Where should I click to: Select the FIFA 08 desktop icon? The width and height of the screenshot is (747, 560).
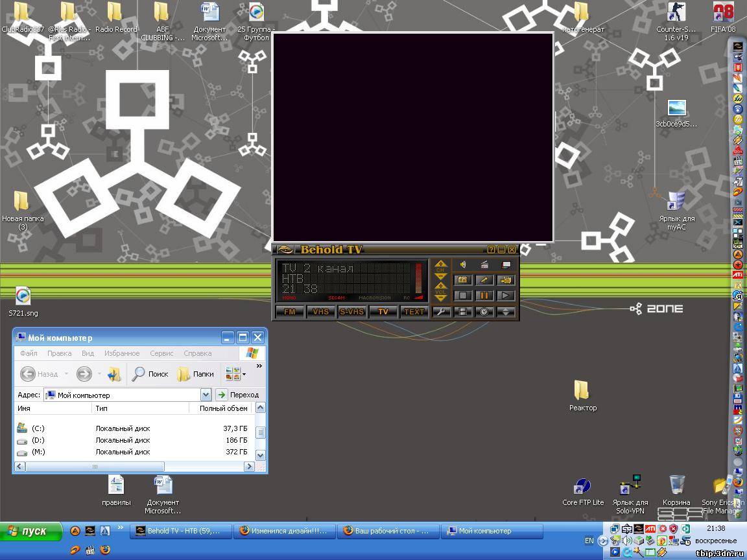point(723,17)
